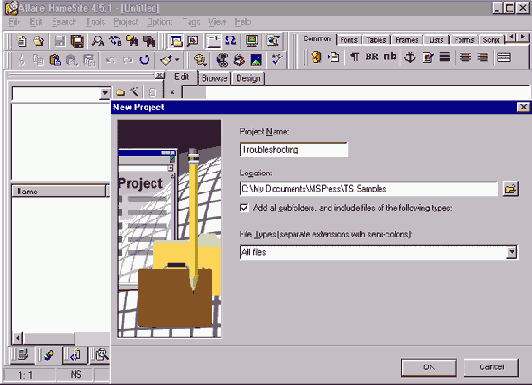Click the non-breaking space nb icon

pyautogui.click(x=390, y=56)
